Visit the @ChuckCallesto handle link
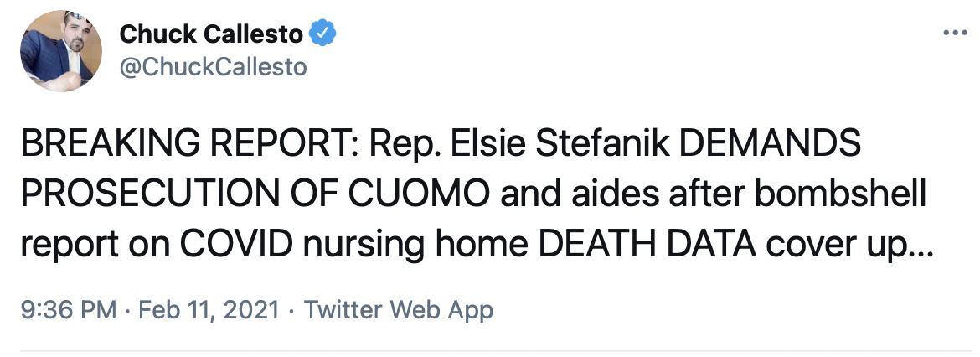 point(213,66)
